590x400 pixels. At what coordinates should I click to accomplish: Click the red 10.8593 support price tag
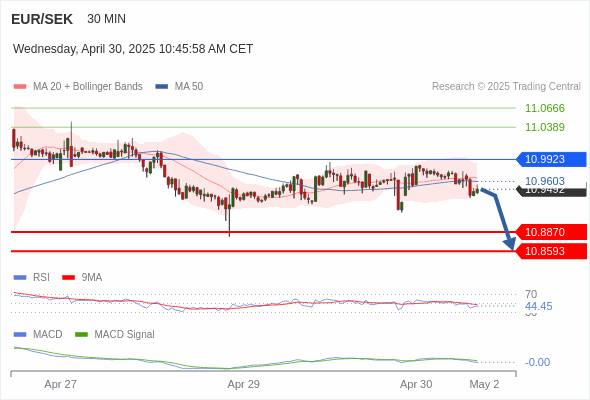pos(551,251)
